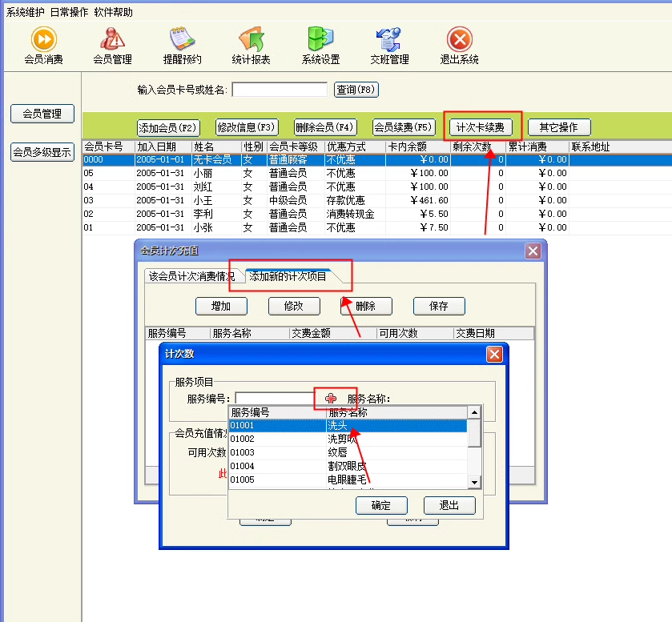Click 服务编号 header in service popup list
Viewport: 672px width, 622px height.
coord(278,412)
